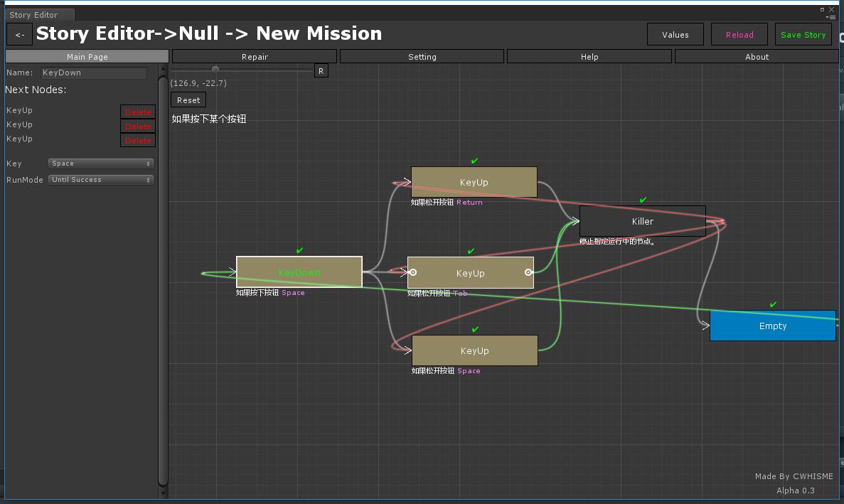Click the output port on Tab KeyUp node
Screen dimensions: 844x504
tap(528, 272)
